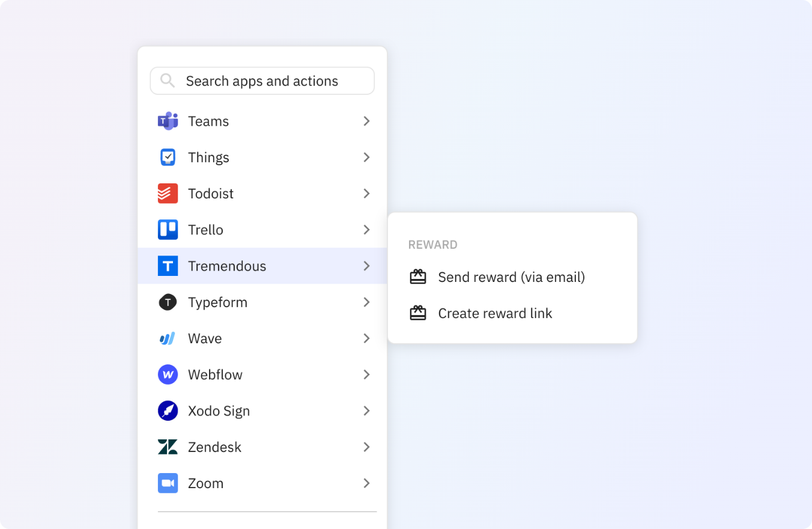
Task: Expand the Trello submenu chevron
Action: (366, 230)
